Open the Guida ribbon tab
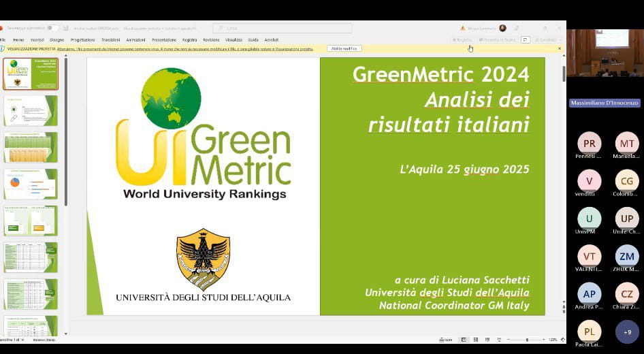Screen dimensions: 644x354 pos(253,40)
